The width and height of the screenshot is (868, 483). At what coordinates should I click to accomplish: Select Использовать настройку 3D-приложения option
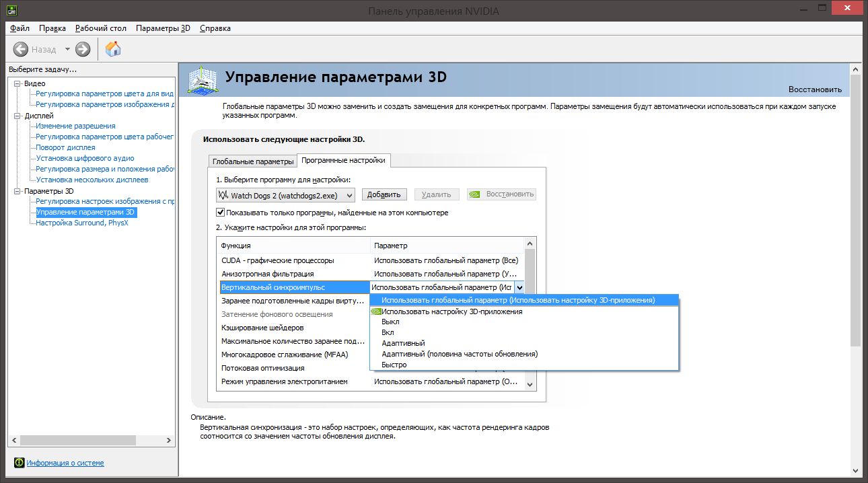pyautogui.click(x=525, y=311)
